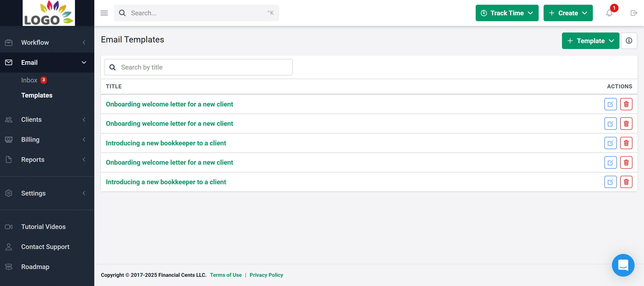Click the Email Templates page heading
The height and width of the screenshot is (286, 644).
pos(132,40)
